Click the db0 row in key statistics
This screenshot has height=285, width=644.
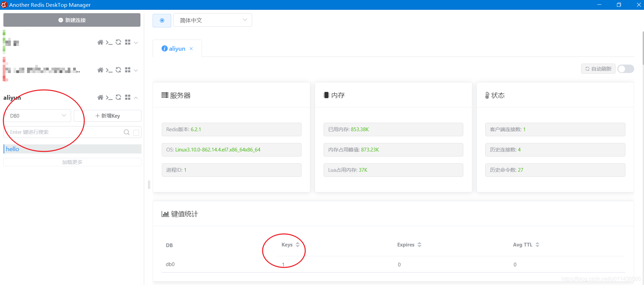(393, 264)
